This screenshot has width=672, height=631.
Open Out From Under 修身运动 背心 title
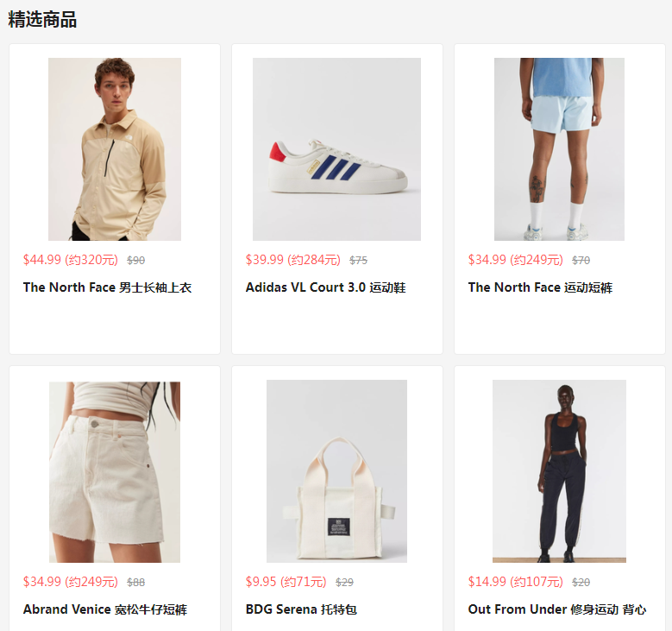click(556, 609)
